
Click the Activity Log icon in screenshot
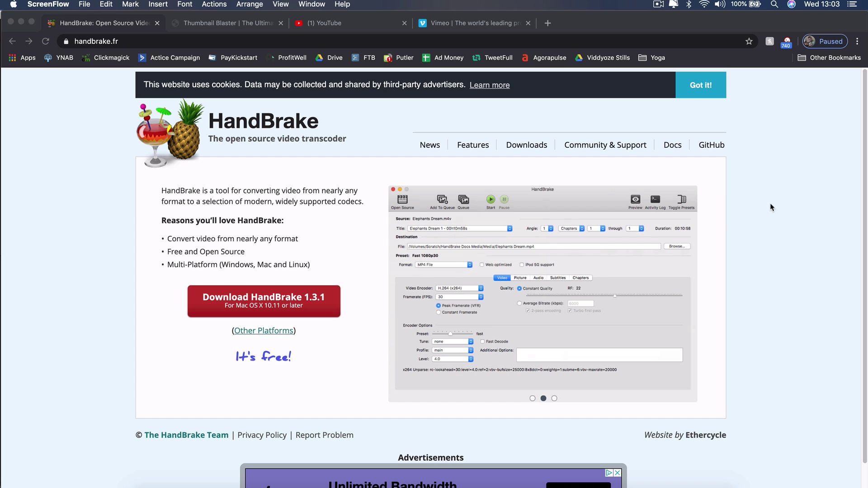coord(655,202)
